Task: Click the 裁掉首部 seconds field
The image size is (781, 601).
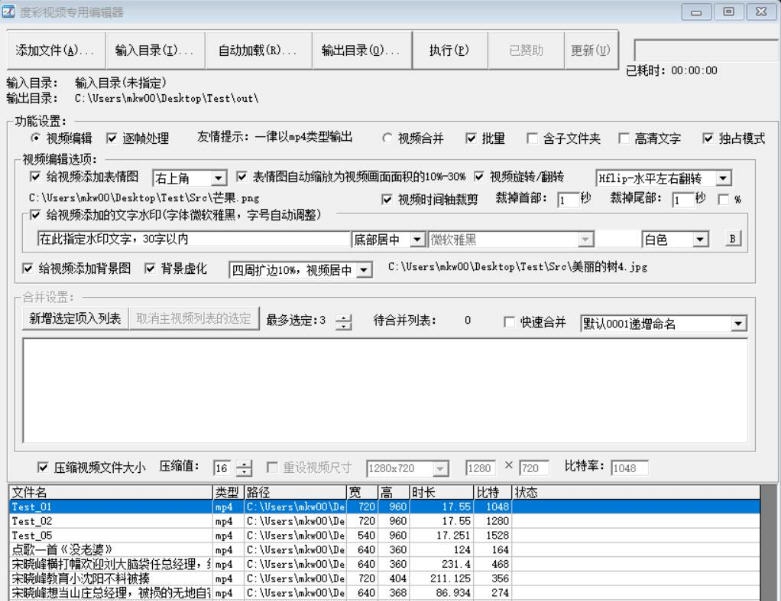Action: (568, 199)
